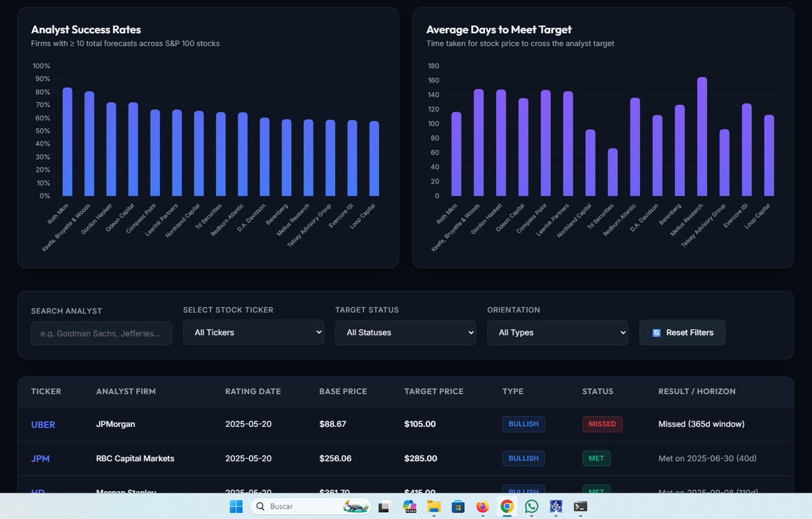Open Task View in the taskbar
Image resolution: width=812 pixels, height=519 pixels.
(x=384, y=506)
